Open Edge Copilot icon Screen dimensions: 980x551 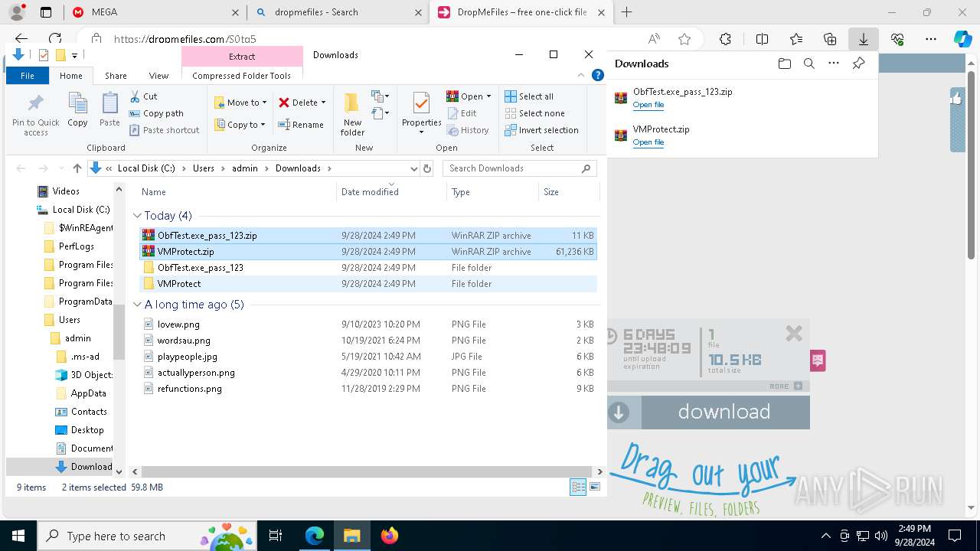pos(962,39)
